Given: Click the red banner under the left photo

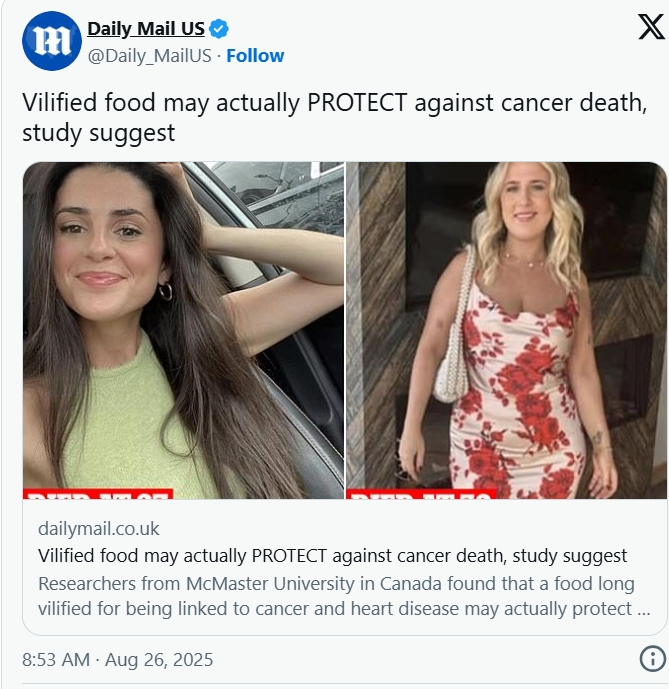Looking at the screenshot, I should pos(98,493).
